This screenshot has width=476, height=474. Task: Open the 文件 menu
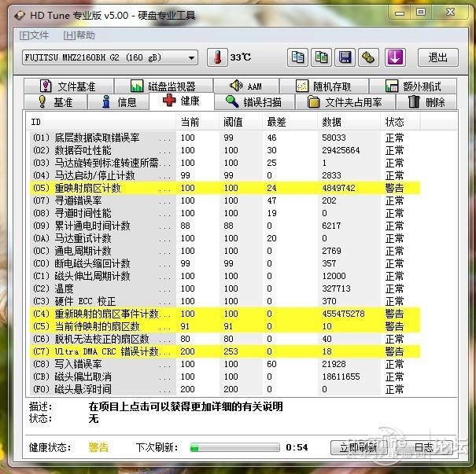[x=34, y=35]
